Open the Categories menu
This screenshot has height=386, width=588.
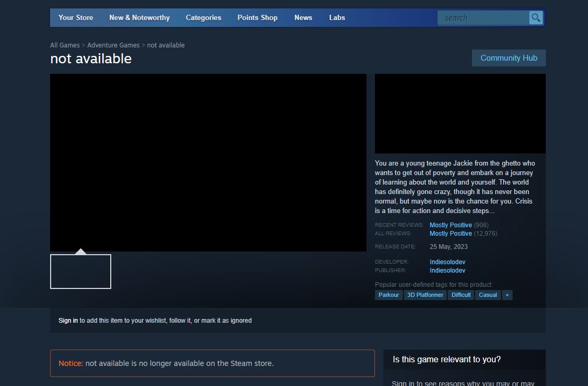(204, 17)
